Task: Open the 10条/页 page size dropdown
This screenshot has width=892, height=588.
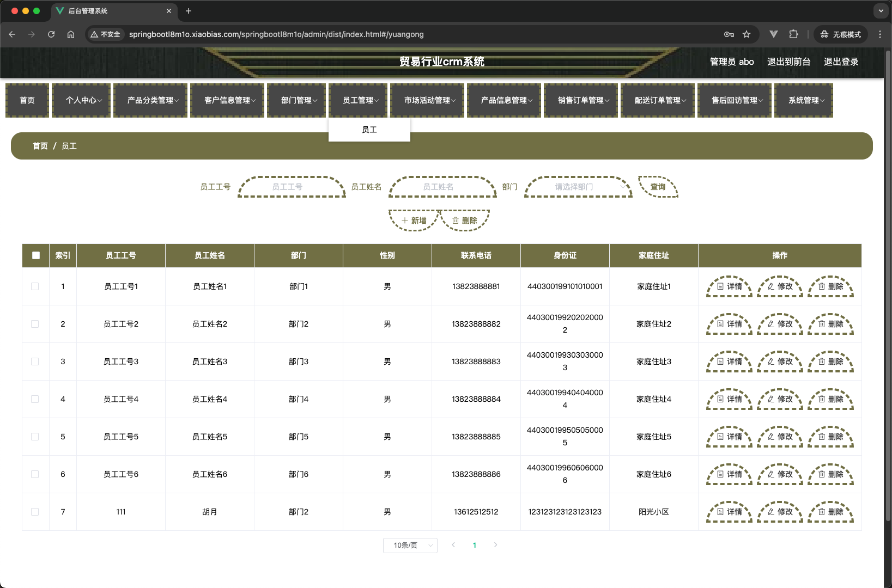Action: coord(410,545)
